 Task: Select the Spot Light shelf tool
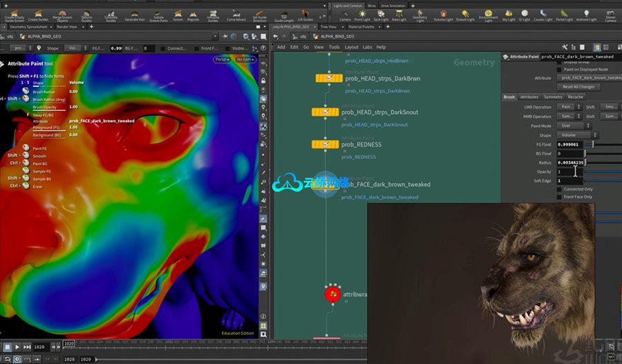[381, 15]
